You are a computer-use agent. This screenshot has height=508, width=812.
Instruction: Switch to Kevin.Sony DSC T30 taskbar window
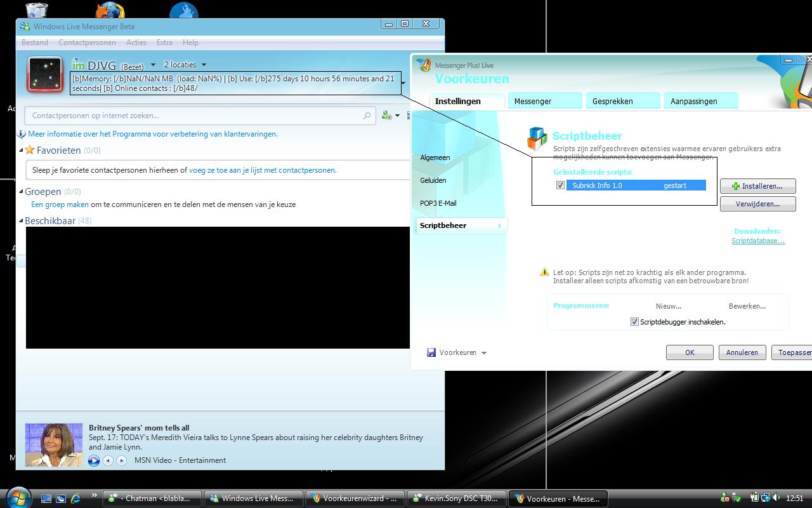coord(457,498)
